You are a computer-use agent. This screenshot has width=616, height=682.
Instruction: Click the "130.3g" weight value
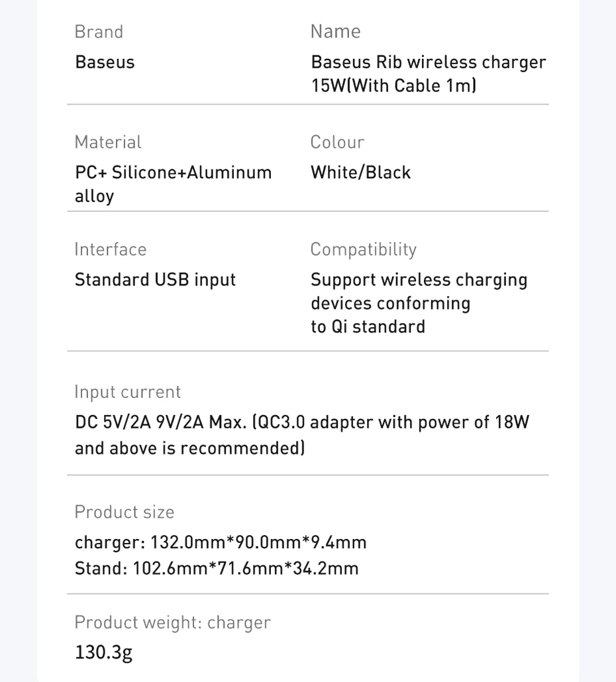click(103, 652)
